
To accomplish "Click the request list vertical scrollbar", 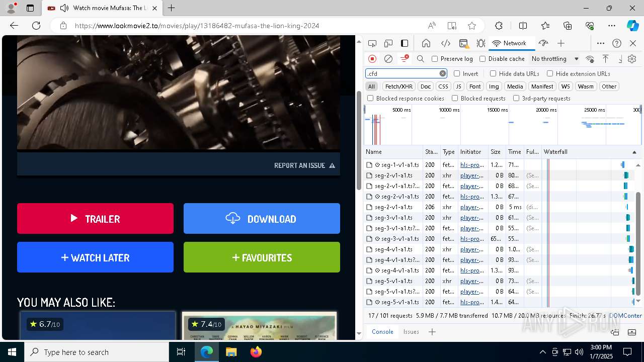I will 638,244.
